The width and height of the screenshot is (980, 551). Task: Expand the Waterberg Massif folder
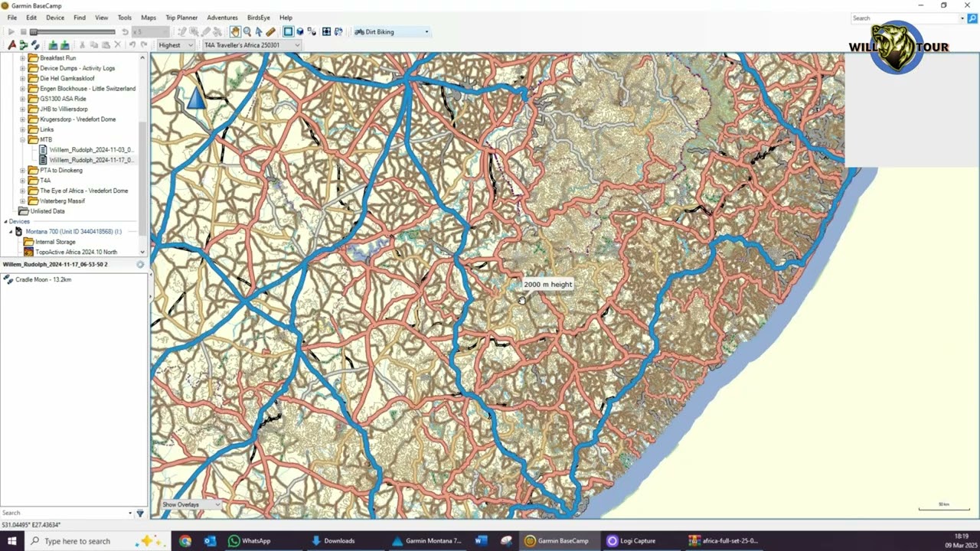click(23, 201)
